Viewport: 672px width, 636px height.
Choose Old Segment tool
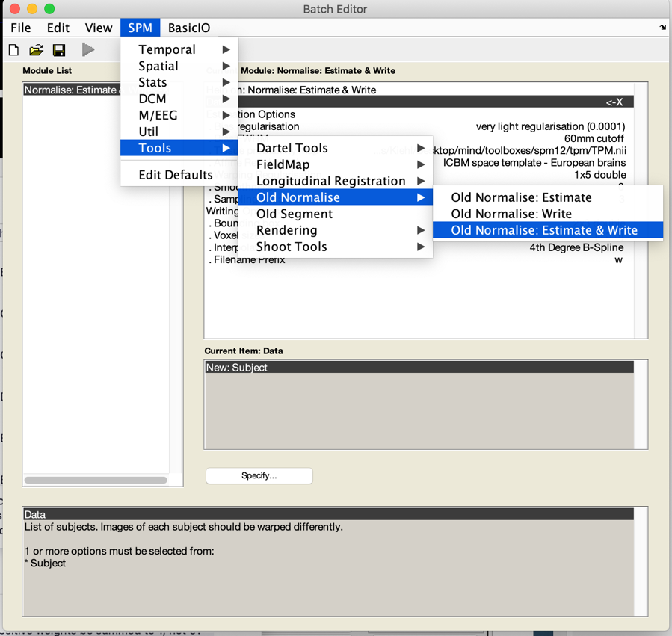coord(335,214)
